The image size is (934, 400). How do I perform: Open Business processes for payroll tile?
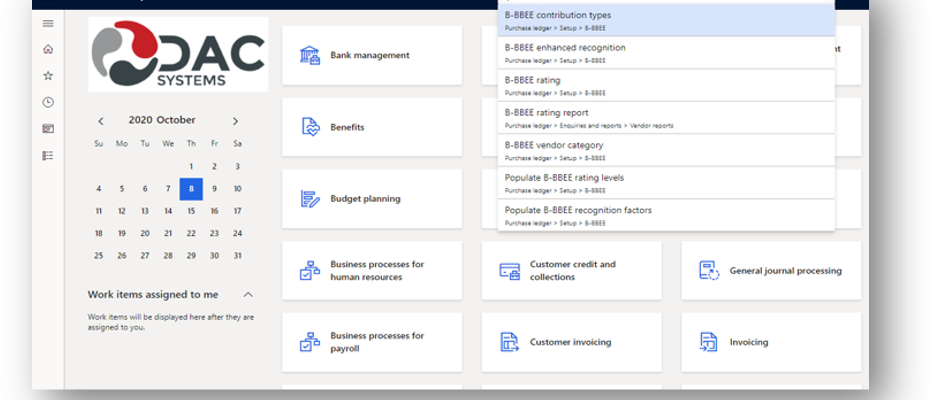coord(372,342)
